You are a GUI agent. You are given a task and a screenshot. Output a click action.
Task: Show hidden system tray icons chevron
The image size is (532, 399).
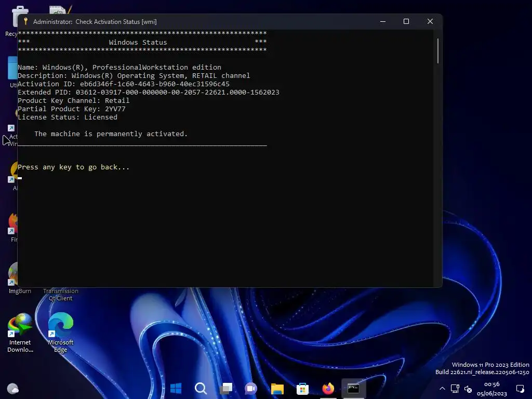coord(442,389)
